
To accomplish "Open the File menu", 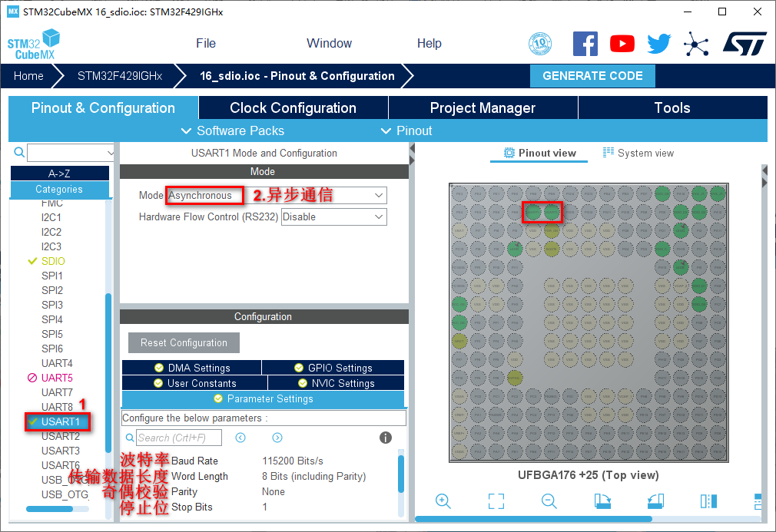I will 206,44.
